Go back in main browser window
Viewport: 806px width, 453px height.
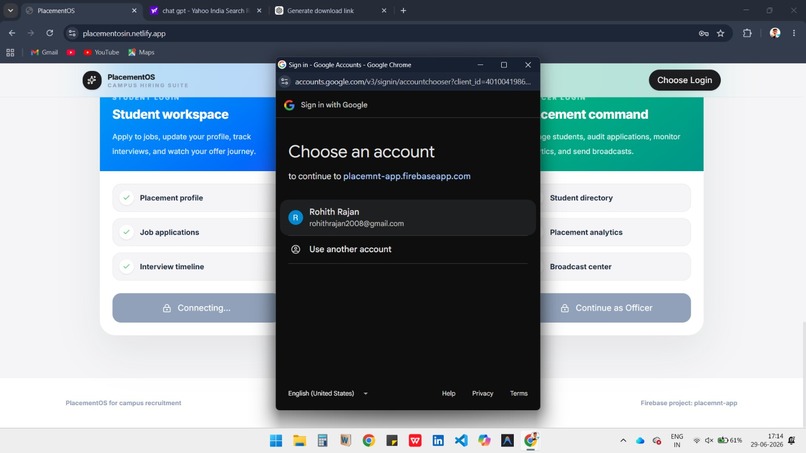click(12, 33)
